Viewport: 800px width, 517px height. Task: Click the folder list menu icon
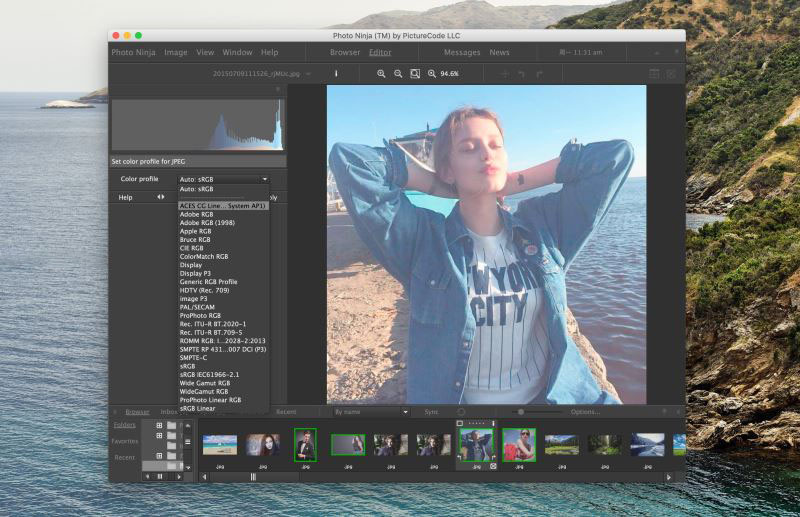188,442
